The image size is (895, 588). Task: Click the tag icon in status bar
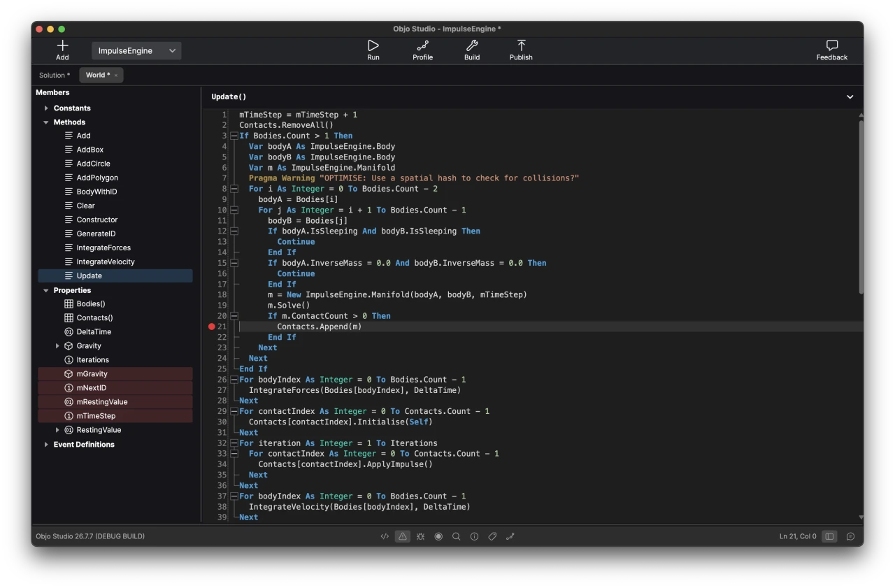(492, 536)
